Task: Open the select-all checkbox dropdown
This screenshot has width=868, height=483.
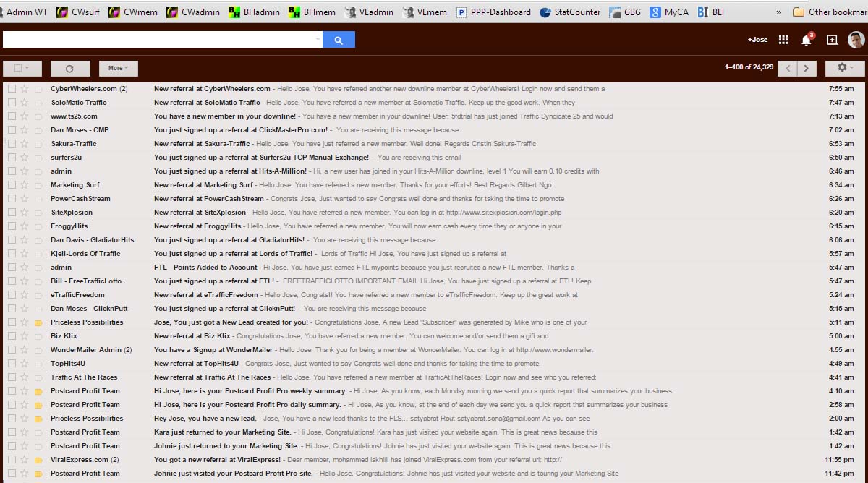Action: 22,69
